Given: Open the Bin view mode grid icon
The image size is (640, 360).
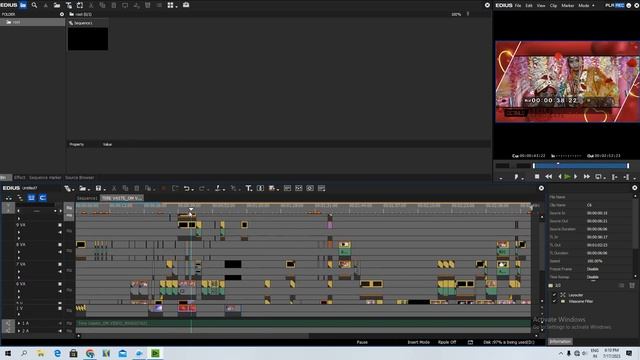Looking at the screenshot, I should 170,5.
